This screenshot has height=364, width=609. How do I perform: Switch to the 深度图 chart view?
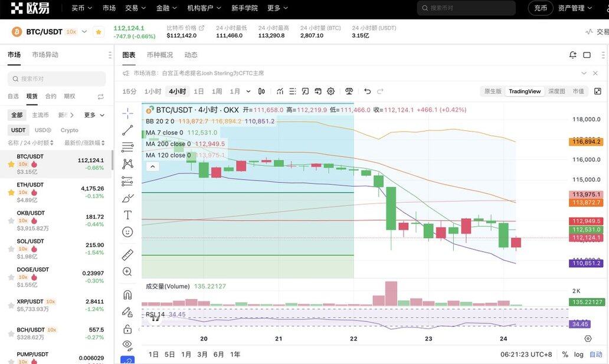[556, 91]
